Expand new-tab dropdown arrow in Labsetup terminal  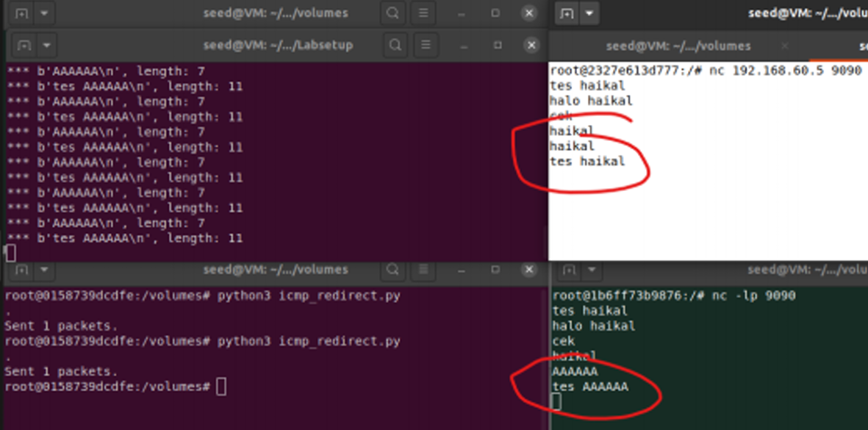tap(46, 46)
